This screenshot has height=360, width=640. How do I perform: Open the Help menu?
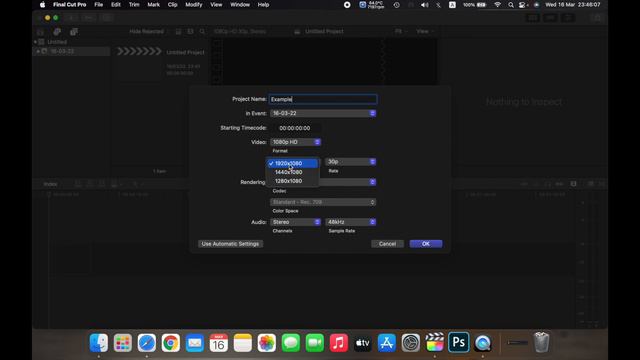click(x=263, y=4)
